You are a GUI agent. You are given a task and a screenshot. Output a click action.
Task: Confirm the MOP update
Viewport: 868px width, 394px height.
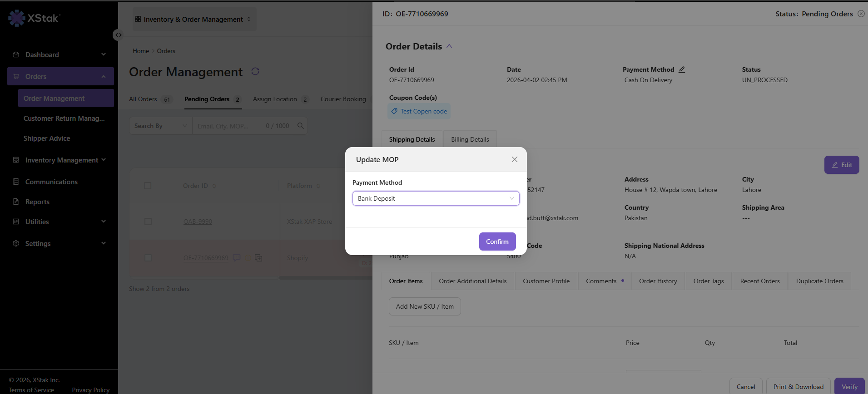click(x=497, y=241)
